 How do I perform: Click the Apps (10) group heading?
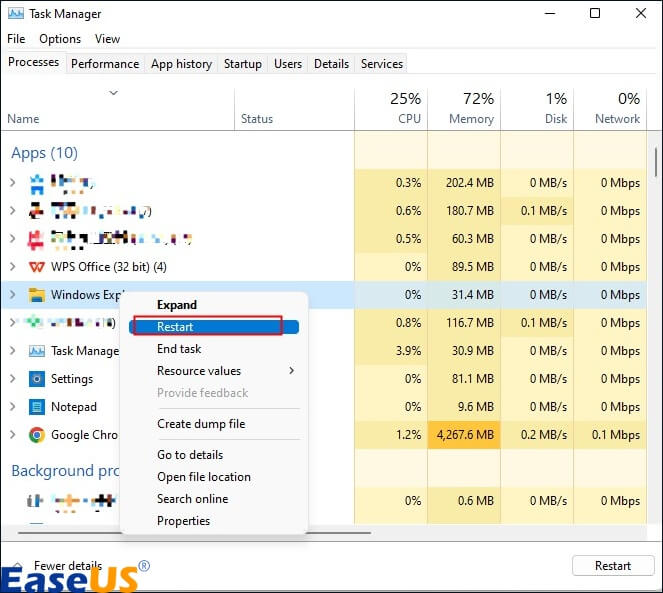(x=44, y=153)
